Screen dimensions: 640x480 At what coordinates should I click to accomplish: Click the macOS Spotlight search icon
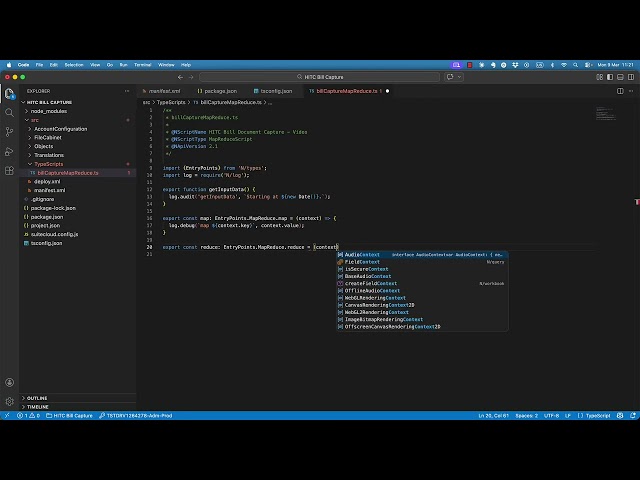pyautogui.click(x=576, y=65)
